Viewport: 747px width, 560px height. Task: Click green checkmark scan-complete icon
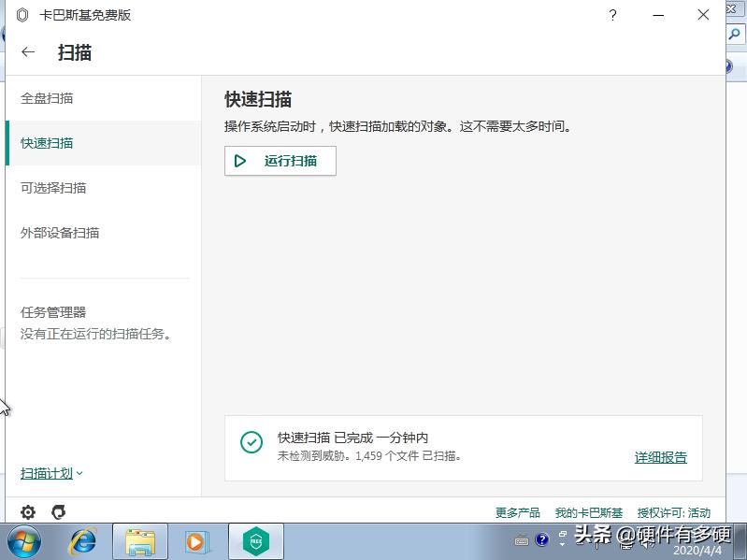[251, 442]
